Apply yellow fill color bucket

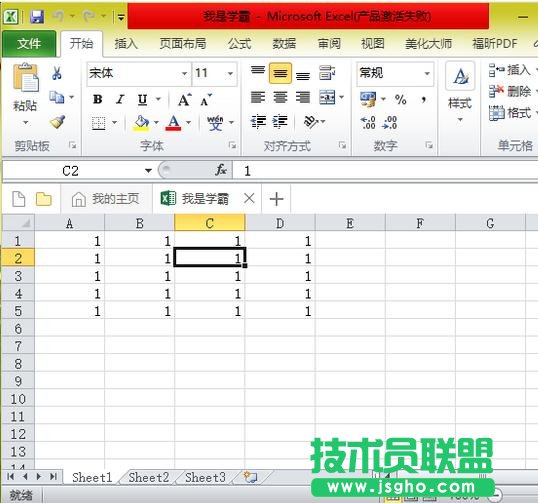(141, 123)
